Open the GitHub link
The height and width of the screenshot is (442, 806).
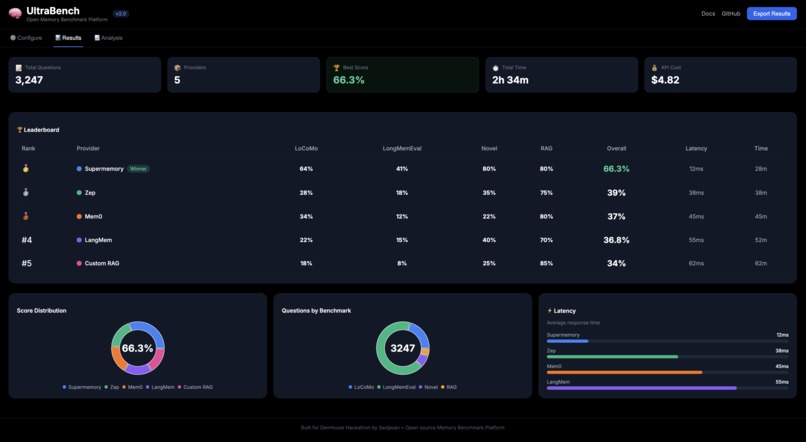pyautogui.click(x=730, y=14)
